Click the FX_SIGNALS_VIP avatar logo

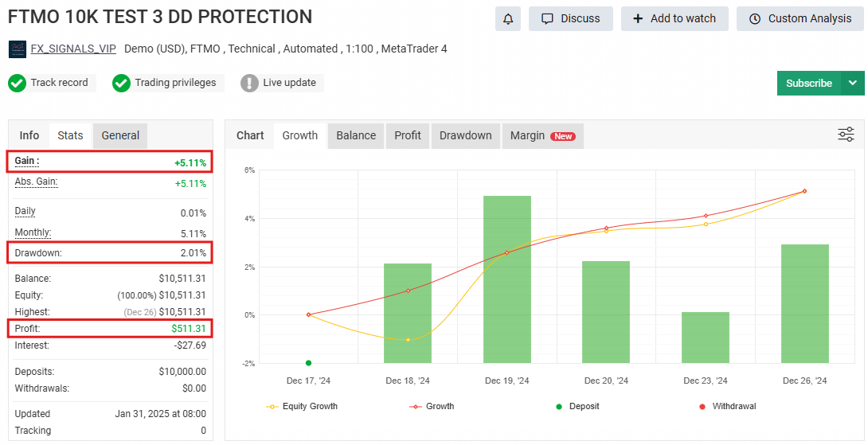[18, 49]
